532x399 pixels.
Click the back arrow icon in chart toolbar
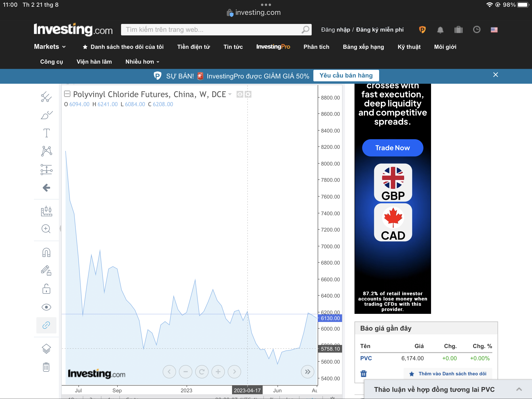[46, 188]
